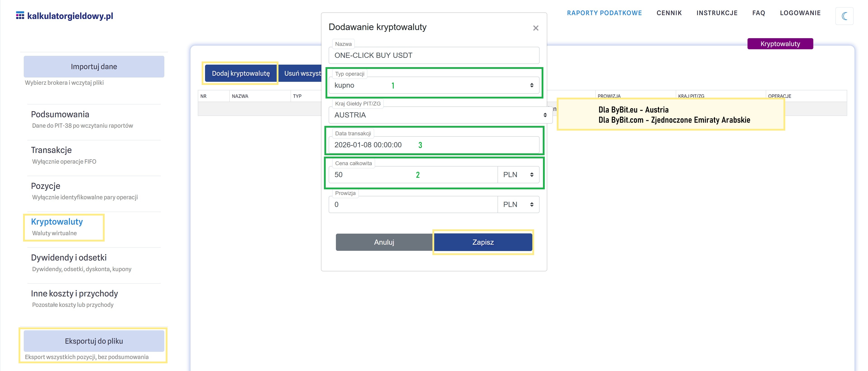Expand the Kraj Giełdy PIT/ZG selector
868x371 pixels.
(440, 115)
